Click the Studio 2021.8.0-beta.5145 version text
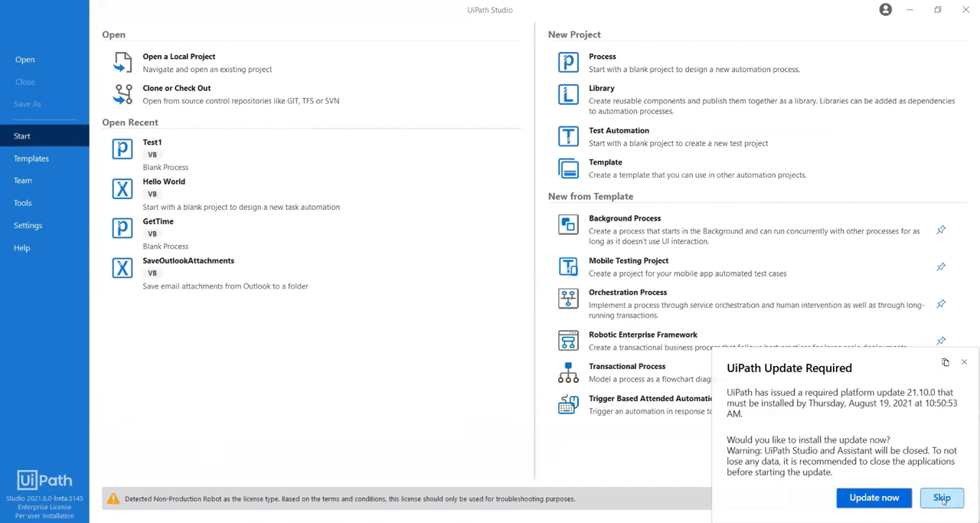 (x=44, y=498)
